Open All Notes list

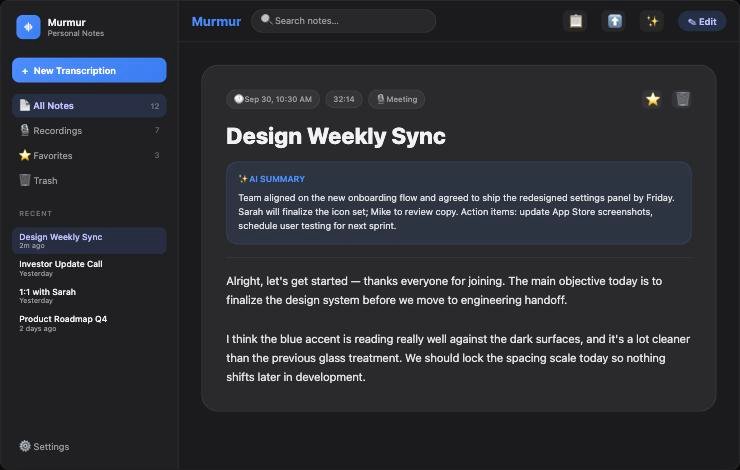click(x=89, y=106)
